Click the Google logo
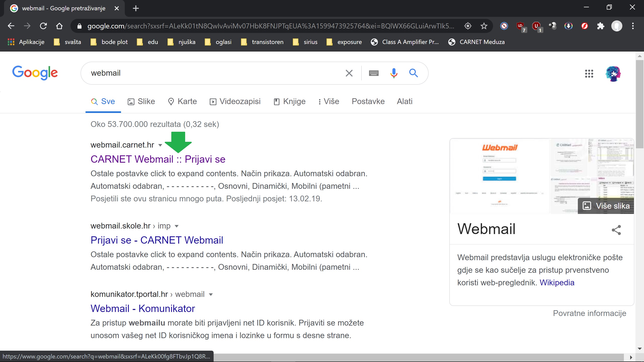This screenshot has width=644, height=362. (35, 73)
